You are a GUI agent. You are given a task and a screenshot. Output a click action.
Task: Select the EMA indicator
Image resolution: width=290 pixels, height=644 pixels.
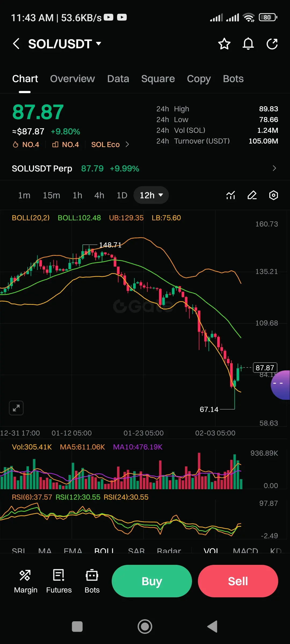point(73,551)
